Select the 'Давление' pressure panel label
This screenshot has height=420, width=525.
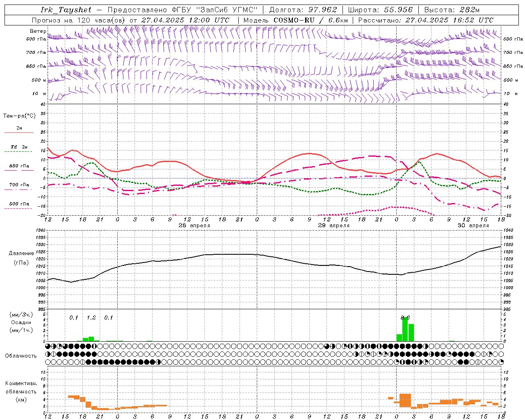click(21, 253)
